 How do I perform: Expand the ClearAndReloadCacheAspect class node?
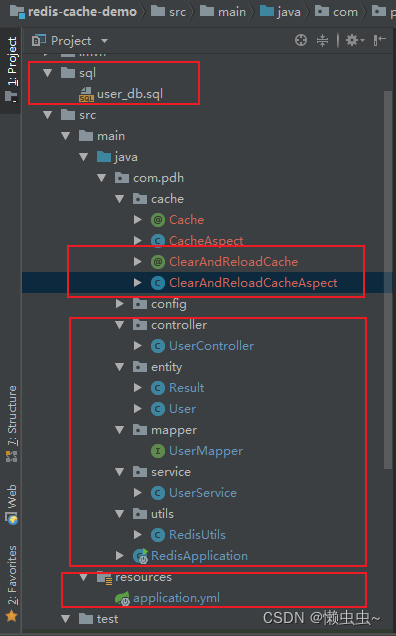pyautogui.click(x=138, y=283)
